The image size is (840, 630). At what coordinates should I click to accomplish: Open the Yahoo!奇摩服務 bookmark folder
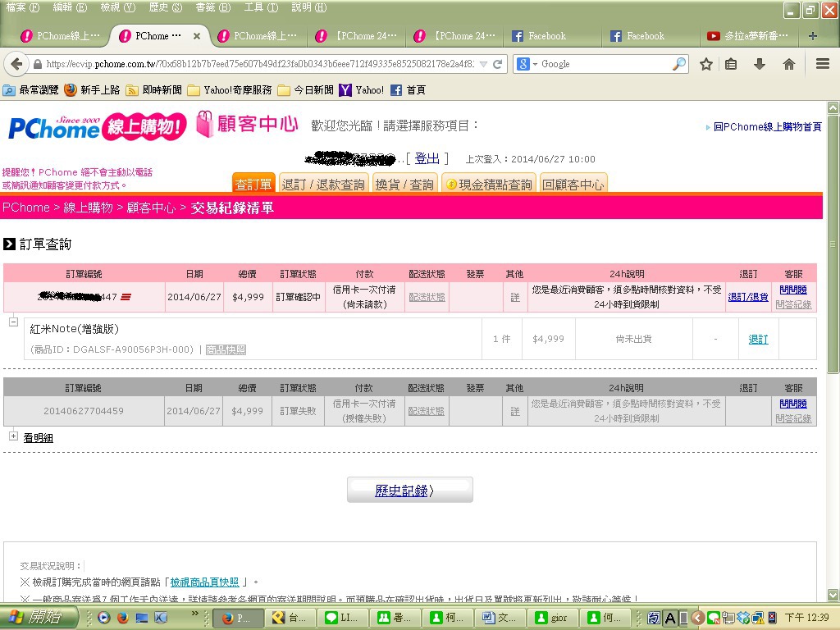click(230, 90)
